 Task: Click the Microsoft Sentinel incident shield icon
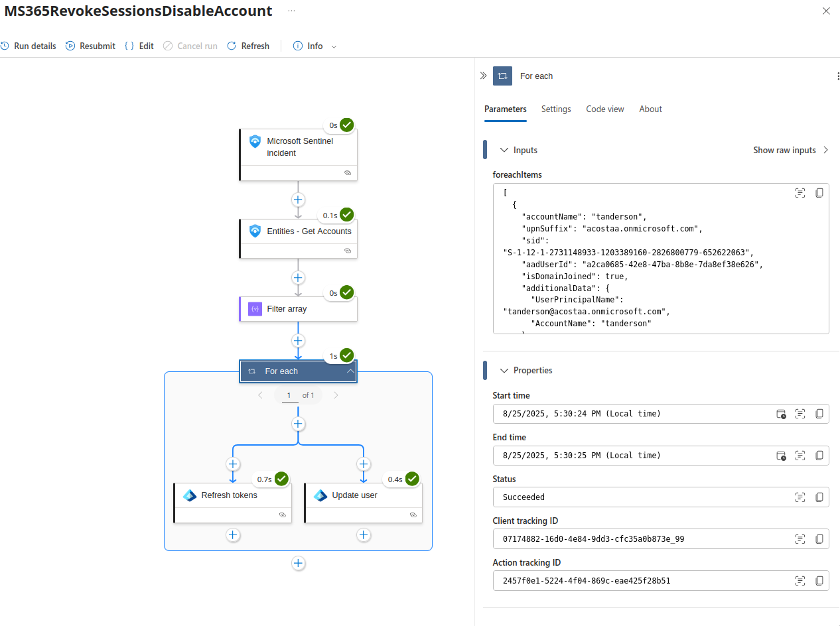pyautogui.click(x=255, y=141)
